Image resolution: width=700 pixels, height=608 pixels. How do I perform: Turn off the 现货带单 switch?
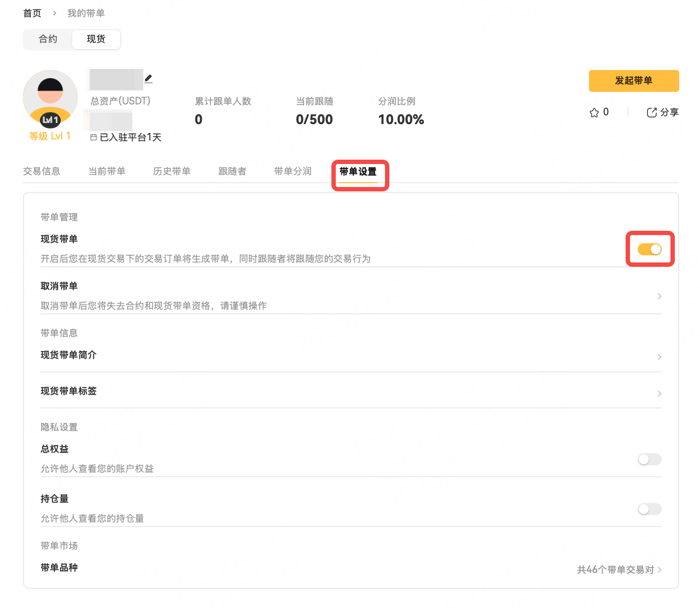[x=650, y=249]
